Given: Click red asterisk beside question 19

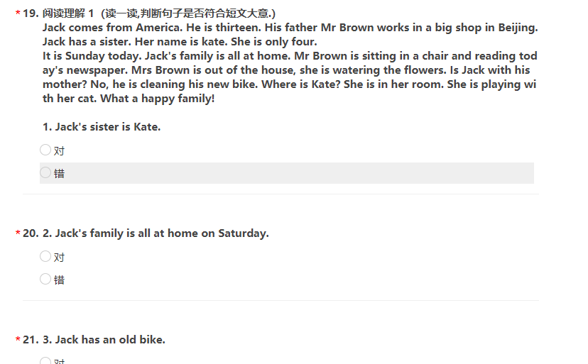Looking at the screenshot, I should (18, 14).
